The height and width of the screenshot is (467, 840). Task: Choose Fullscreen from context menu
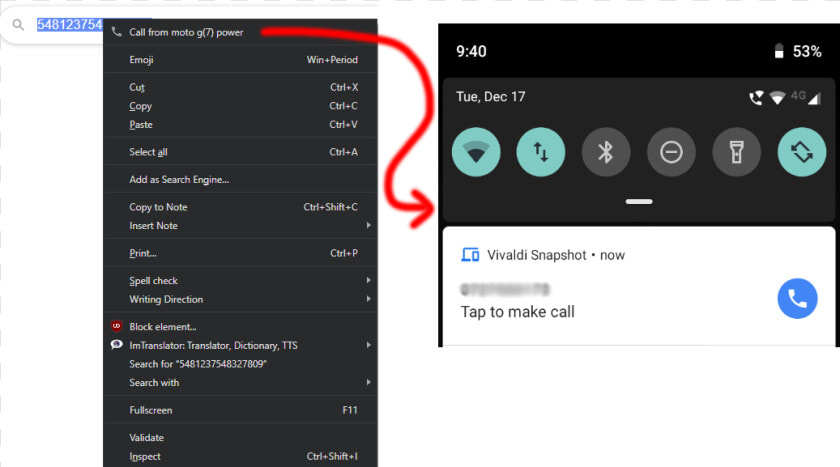(x=240, y=410)
